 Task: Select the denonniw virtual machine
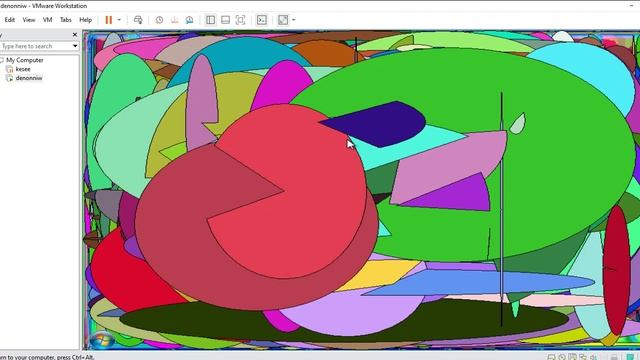pos(29,78)
